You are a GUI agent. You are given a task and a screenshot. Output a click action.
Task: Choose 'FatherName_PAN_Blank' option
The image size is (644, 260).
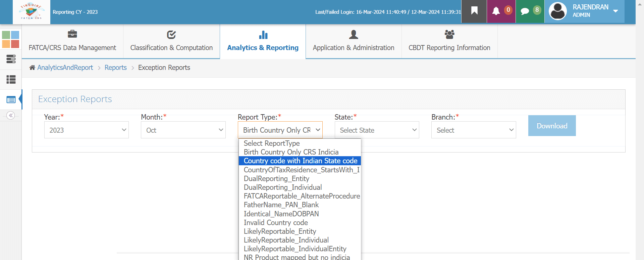[x=300, y=205]
